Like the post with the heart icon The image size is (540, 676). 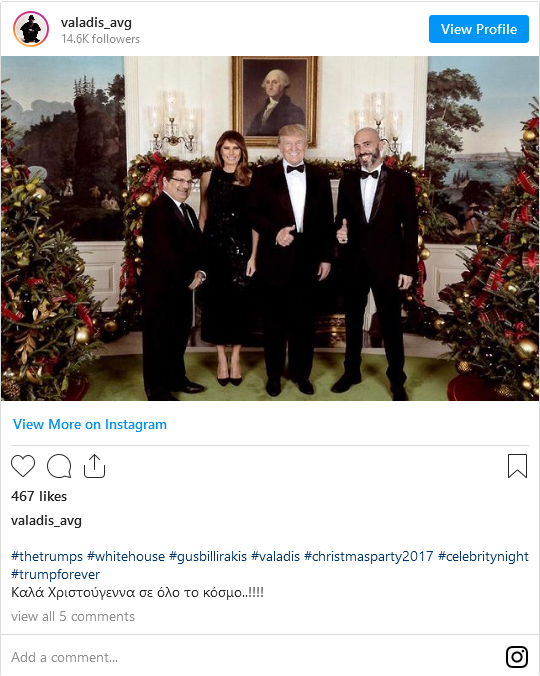pyautogui.click(x=23, y=466)
